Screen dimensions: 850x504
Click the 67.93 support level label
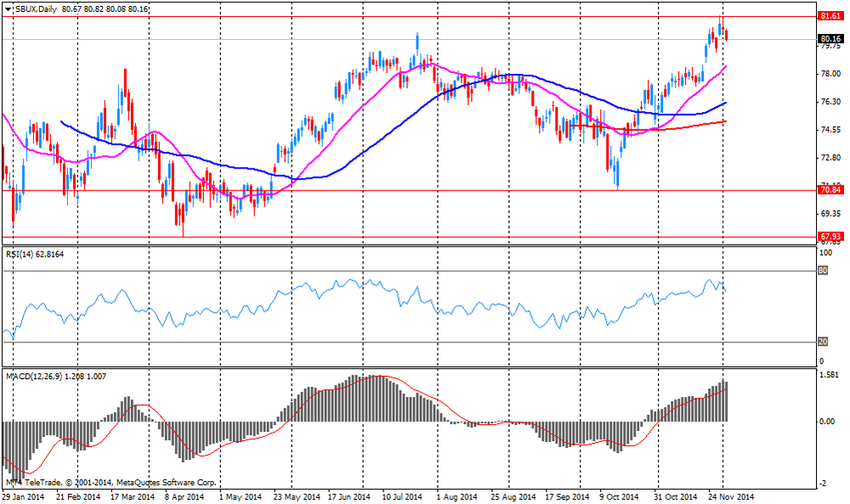tap(830, 236)
